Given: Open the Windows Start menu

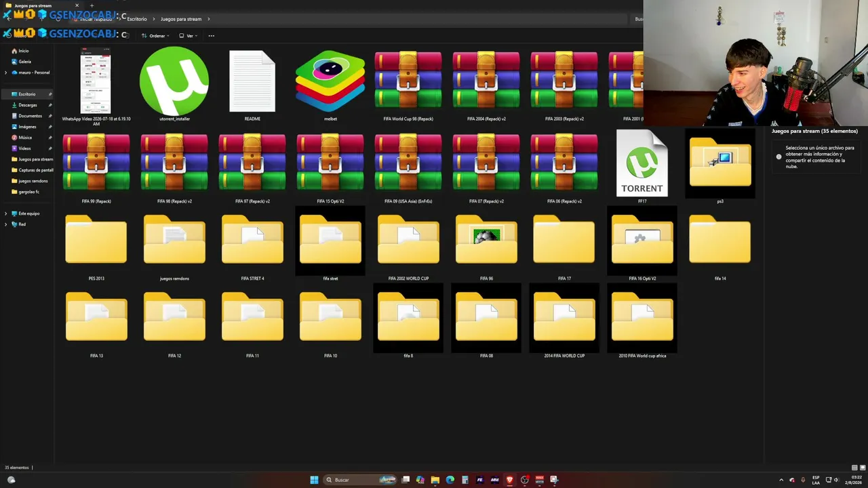Looking at the screenshot, I should pyautogui.click(x=314, y=480).
